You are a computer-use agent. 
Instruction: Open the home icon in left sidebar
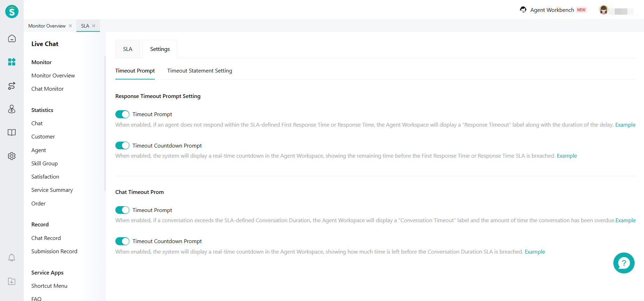coord(12,38)
